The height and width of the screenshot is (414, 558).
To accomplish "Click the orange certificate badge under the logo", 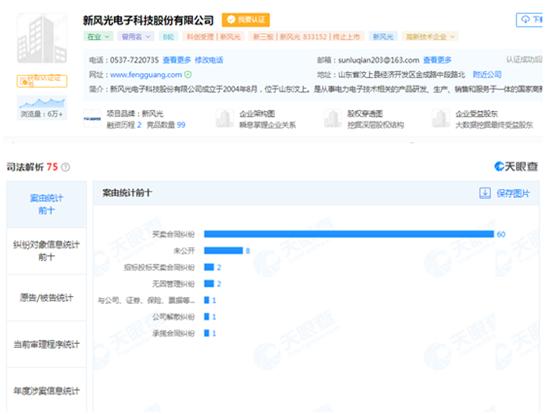I will click(42, 81).
